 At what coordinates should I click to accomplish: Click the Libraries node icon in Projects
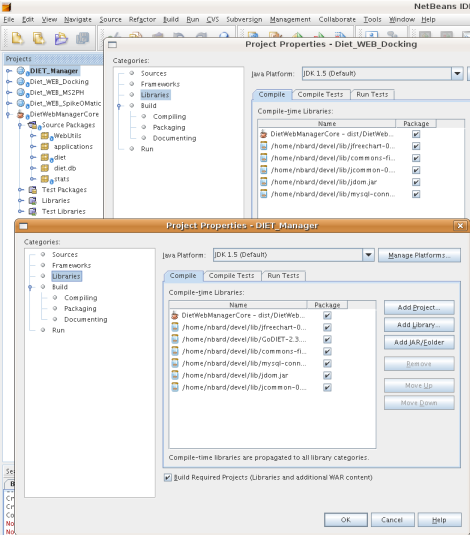[x=33, y=201]
